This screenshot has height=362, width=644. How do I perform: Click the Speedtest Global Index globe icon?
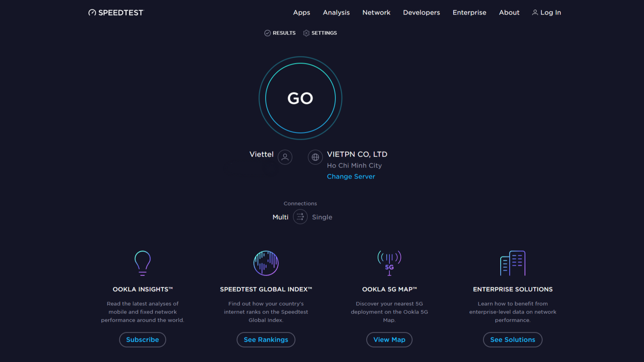pos(266,263)
